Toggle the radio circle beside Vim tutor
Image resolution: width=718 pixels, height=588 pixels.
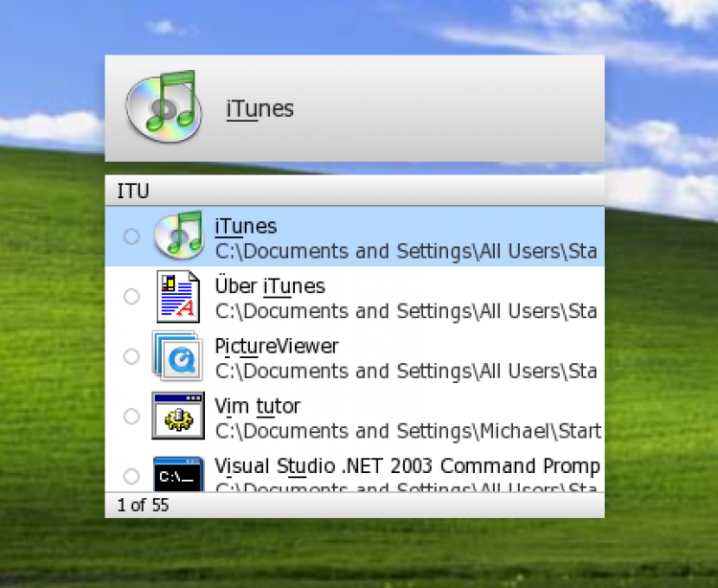click(x=131, y=416)
